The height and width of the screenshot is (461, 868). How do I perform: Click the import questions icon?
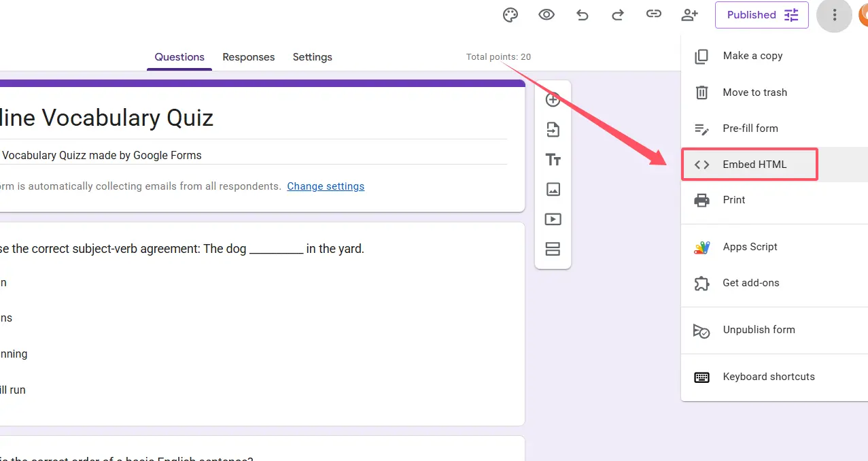[553, 130]
